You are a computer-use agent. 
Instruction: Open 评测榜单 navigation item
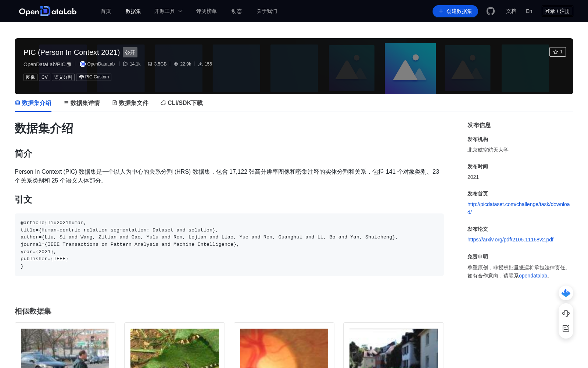coord(207,11)
